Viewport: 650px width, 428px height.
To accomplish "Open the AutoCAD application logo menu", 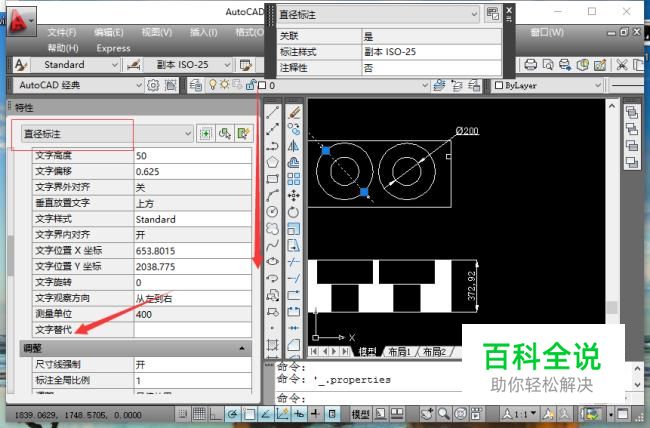I will tap(20, 21).
